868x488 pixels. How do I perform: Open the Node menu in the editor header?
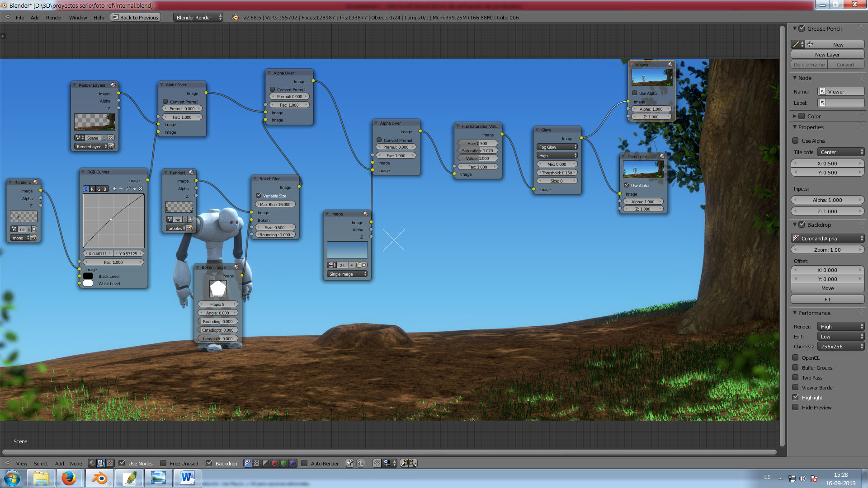coord(76,464)
